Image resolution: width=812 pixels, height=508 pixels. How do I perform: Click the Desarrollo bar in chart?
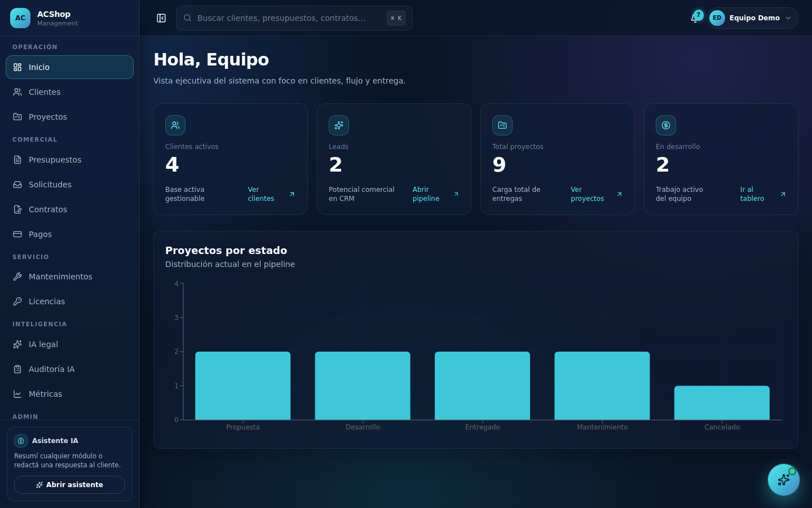coord(363,386)
